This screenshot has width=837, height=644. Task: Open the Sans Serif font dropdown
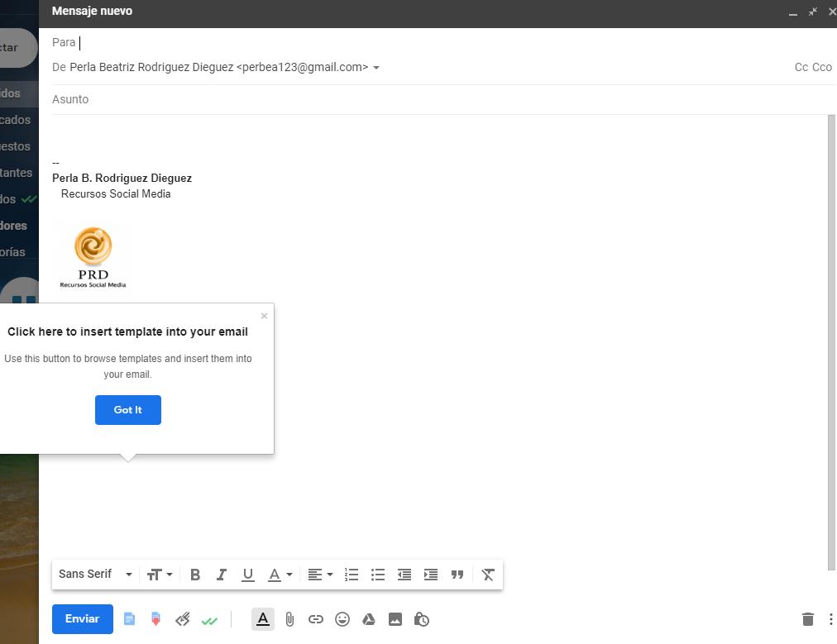coord(93,574)
